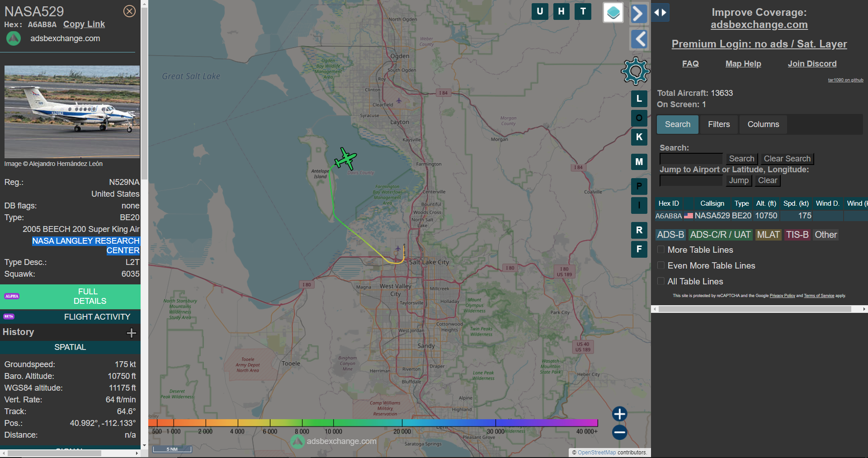Click the right chevron arrow on map
This screenshot has width=868, height=458.
(x=638, y=13)
